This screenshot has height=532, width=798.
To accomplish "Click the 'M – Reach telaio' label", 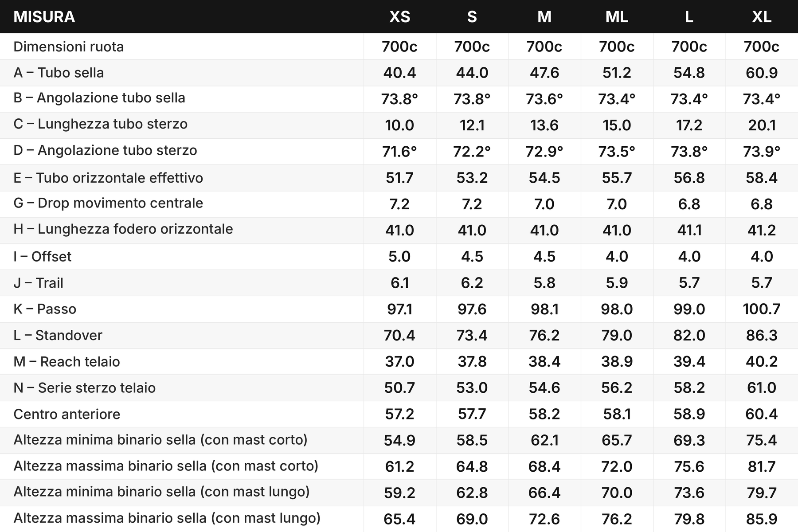I will 66,361.
